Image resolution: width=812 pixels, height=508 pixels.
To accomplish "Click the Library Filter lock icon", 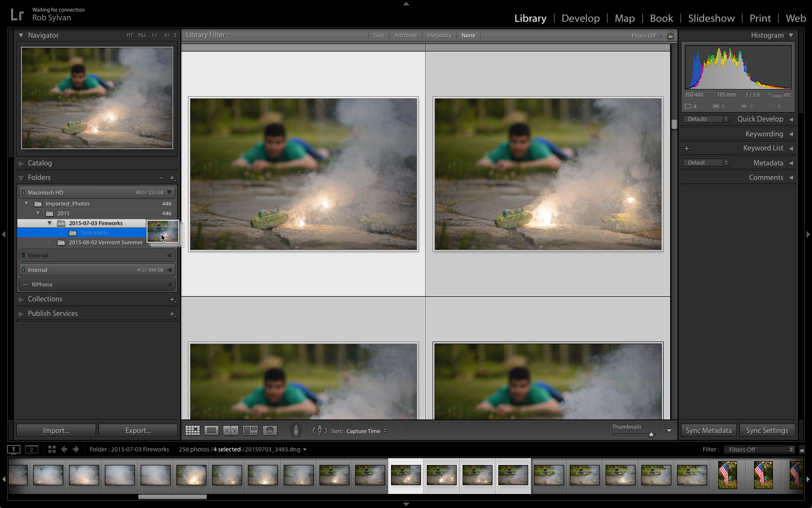I will tap(670, 35).
